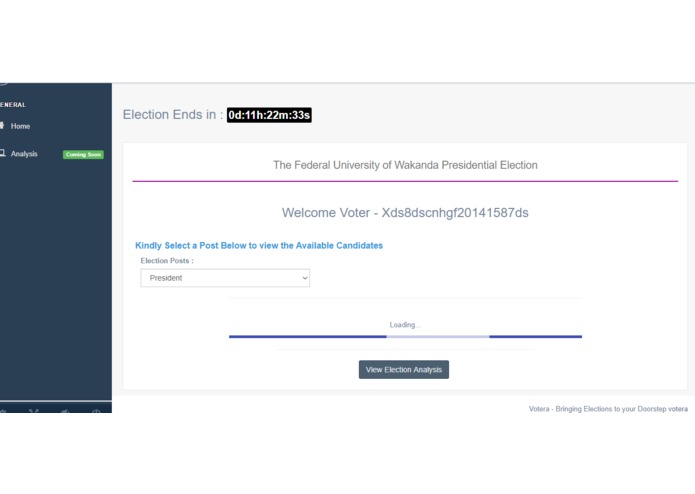The height and width of the screenshot is (494, 695).
Task: Click 'The Federal University of Wakanda Presidential Election' title
Action: 405,165
